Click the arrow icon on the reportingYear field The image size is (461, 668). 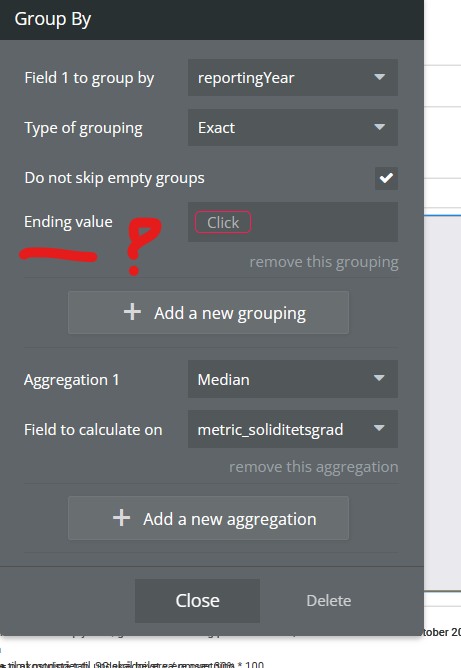[x=379, y=77]
